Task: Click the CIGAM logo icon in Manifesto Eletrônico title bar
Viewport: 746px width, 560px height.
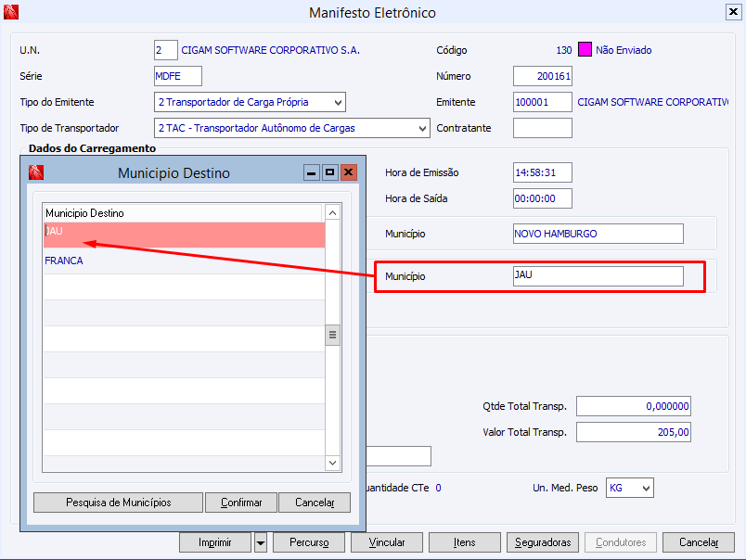Action: (x=11, y=12)
